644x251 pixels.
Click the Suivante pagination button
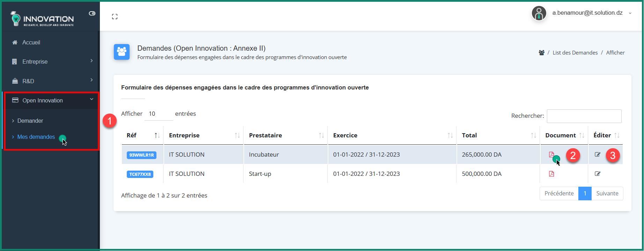(x=607, y=193)
